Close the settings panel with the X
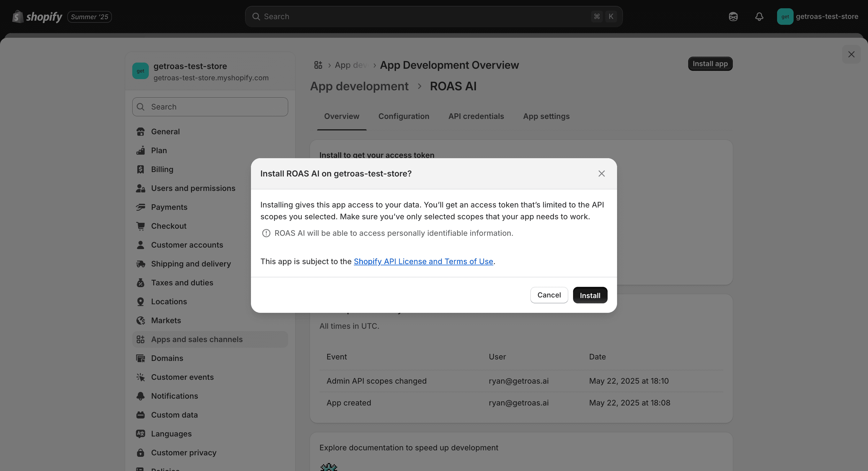The image size is (868, 471). click(851, 54)
